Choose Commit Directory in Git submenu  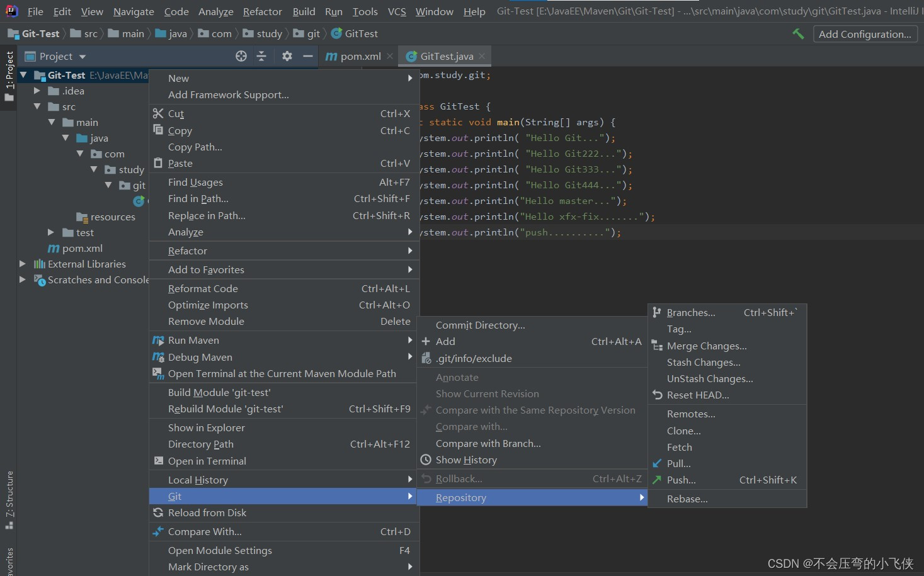(533, 325)
